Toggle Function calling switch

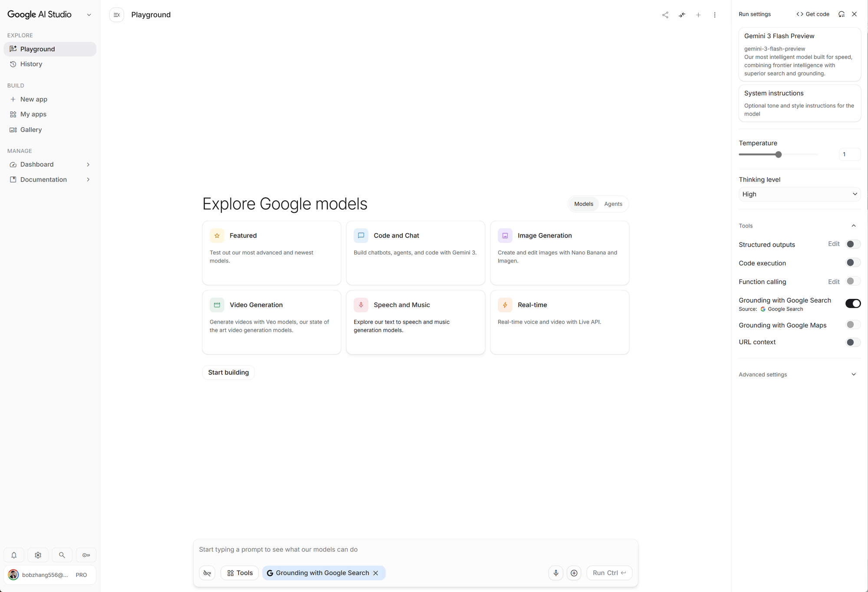853,281
